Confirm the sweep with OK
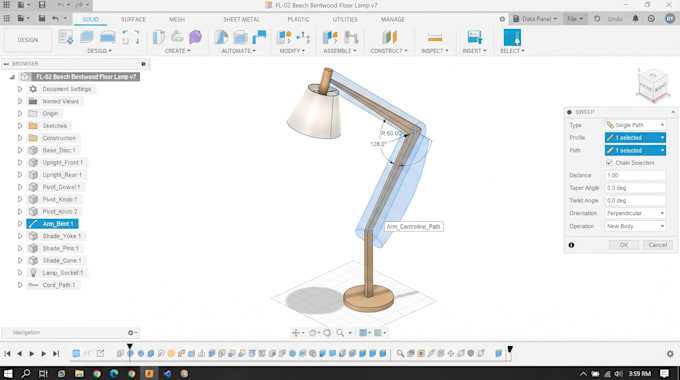680x380 pixels. point(624,245)
